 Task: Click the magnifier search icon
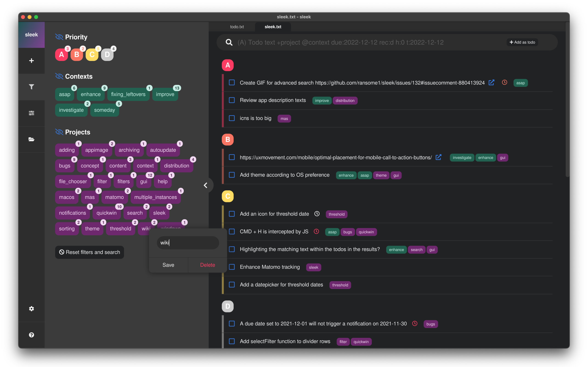coord(229,42)
